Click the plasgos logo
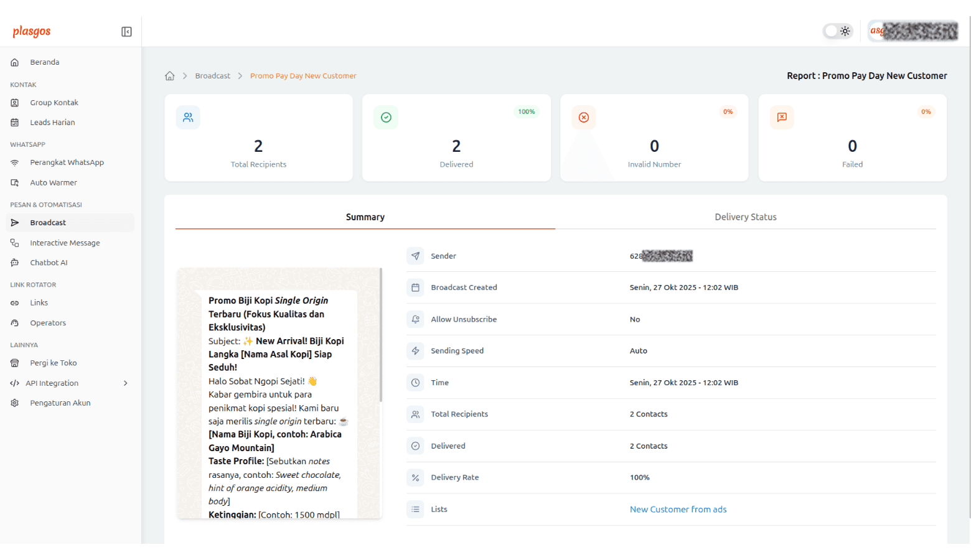This screenshot has height=560, width=971. pyautogui.click(x=32, y=31)
